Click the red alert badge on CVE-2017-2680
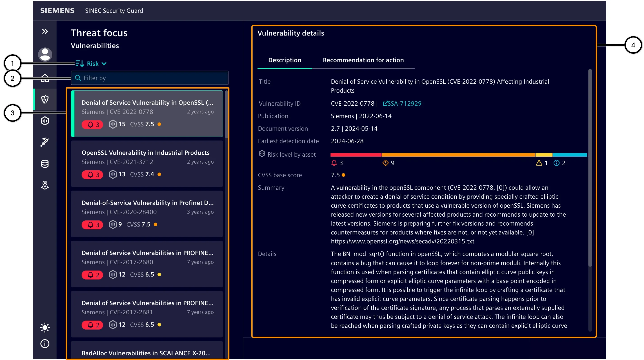This screenshot has width=644, height=360. (92, 275)
